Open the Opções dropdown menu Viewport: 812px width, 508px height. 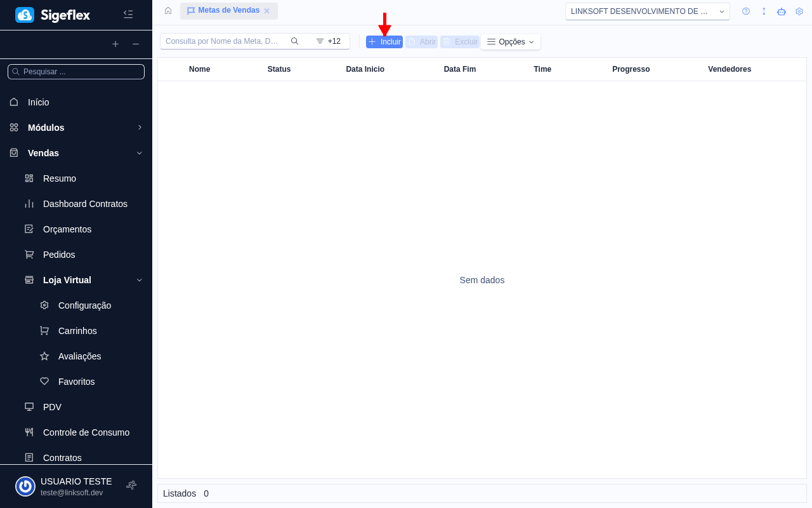[x=511, y=42]
